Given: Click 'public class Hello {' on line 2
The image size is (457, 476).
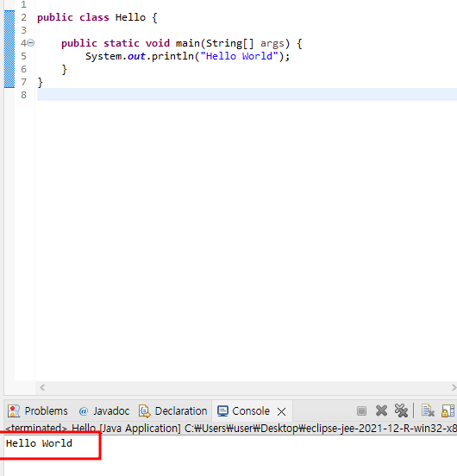Looking at the screenshot, I should 97,17.
